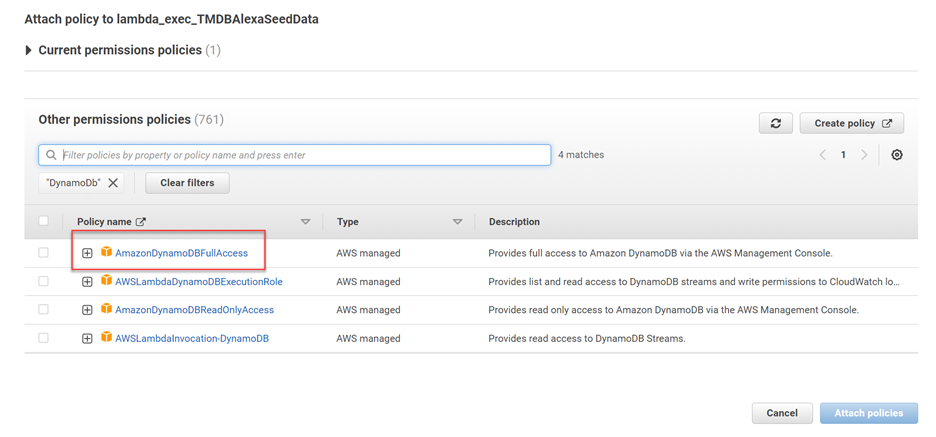Click the Clear filters button

tap(187, 183)
